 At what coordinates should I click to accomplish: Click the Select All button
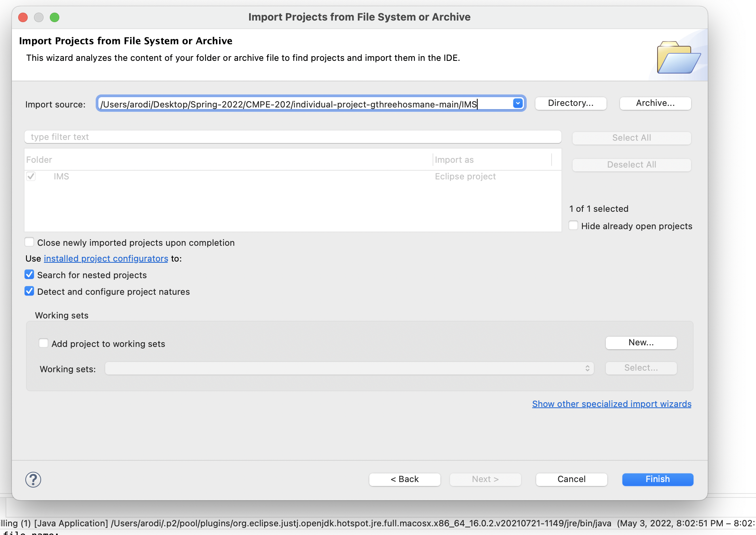click(631, 138)
